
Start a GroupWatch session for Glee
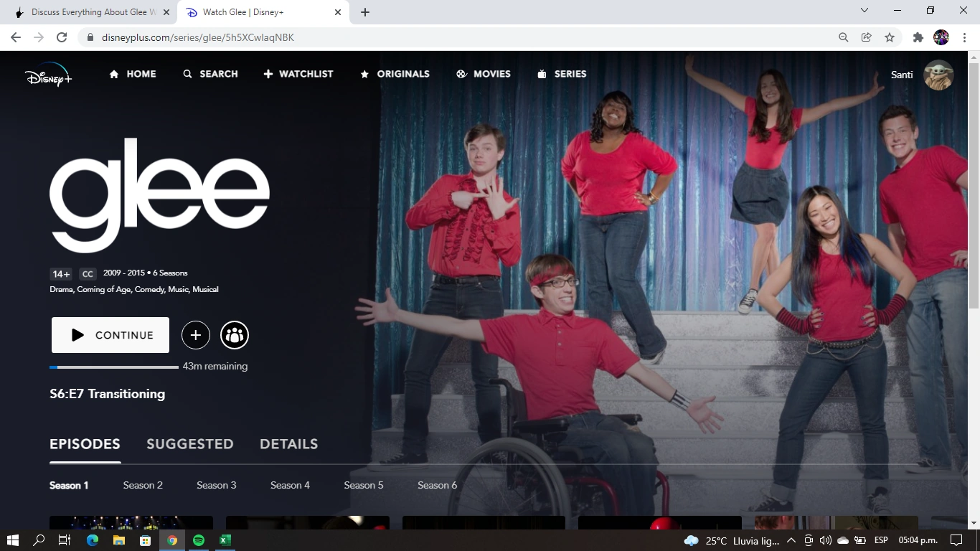[x=234, y=334]
